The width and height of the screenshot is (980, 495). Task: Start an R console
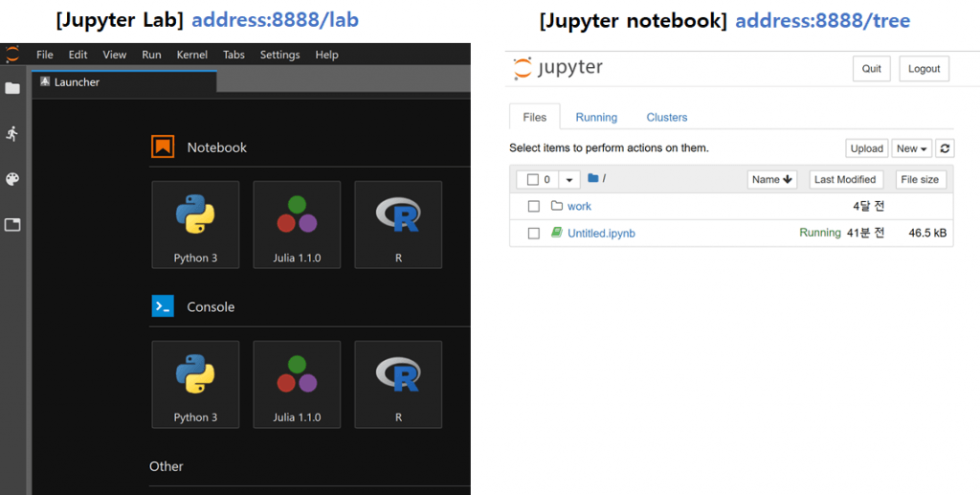[x=398, y=384]
